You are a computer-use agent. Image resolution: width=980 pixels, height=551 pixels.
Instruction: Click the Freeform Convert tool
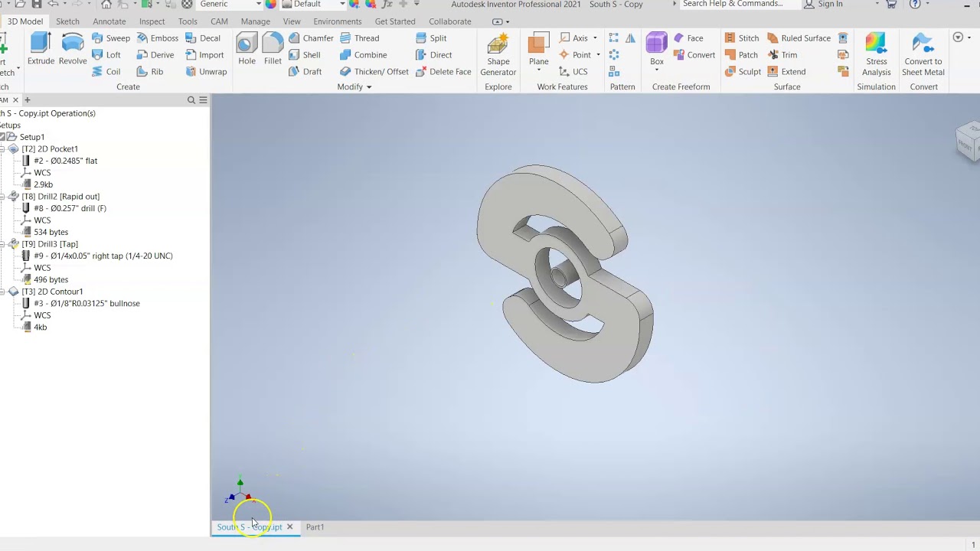pyautogui.click(x=694, y=55)
